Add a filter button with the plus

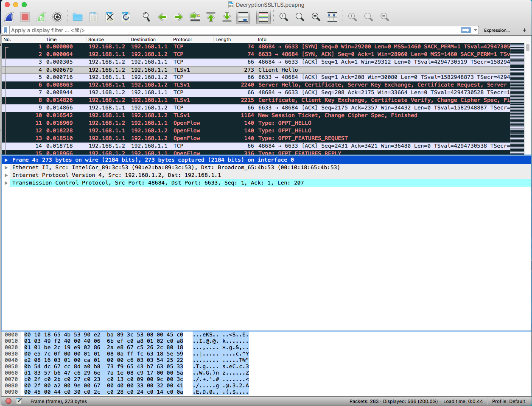pyautogui.click(x=524, y=30)
